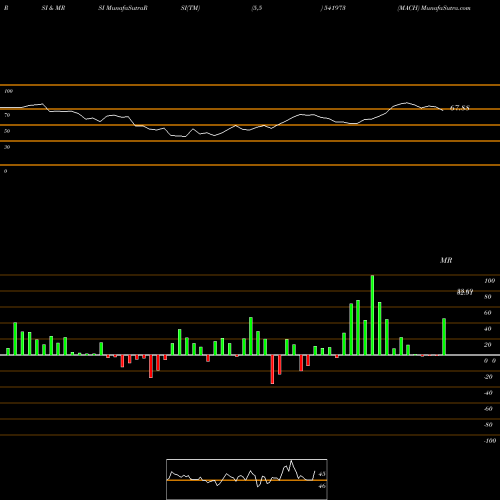Click the SI(TM) header text
The image size is (500, 500).
190,8
